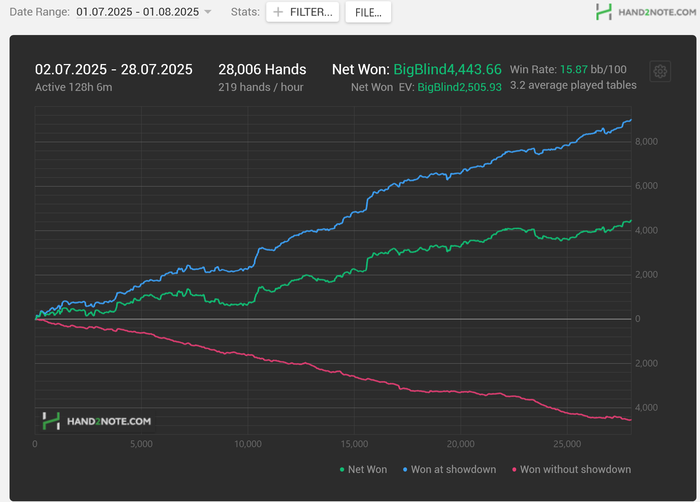Click the Date Range: label
The width and height of the screenshot is (700, 502).
[x=40, y=12]
